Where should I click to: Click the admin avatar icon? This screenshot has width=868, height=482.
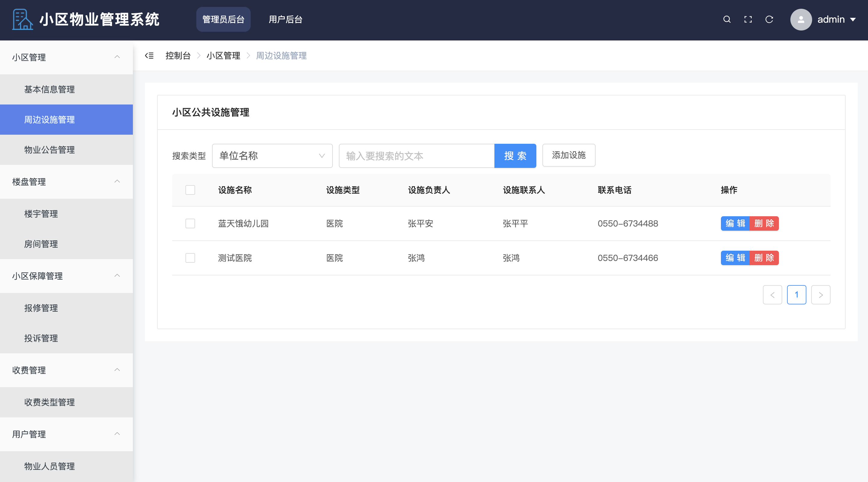click(x=801, y=20)
